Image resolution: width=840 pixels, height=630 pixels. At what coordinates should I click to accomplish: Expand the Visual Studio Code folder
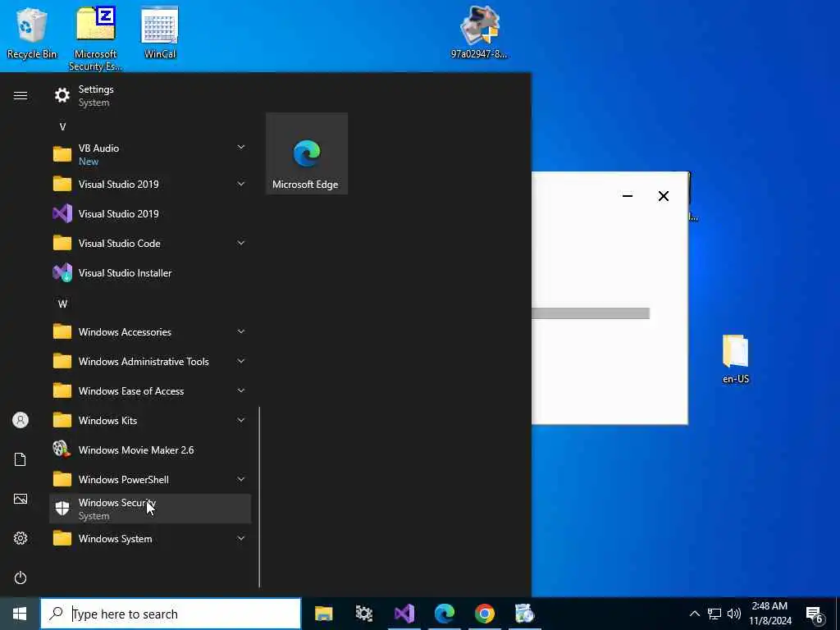pos(150,243)
